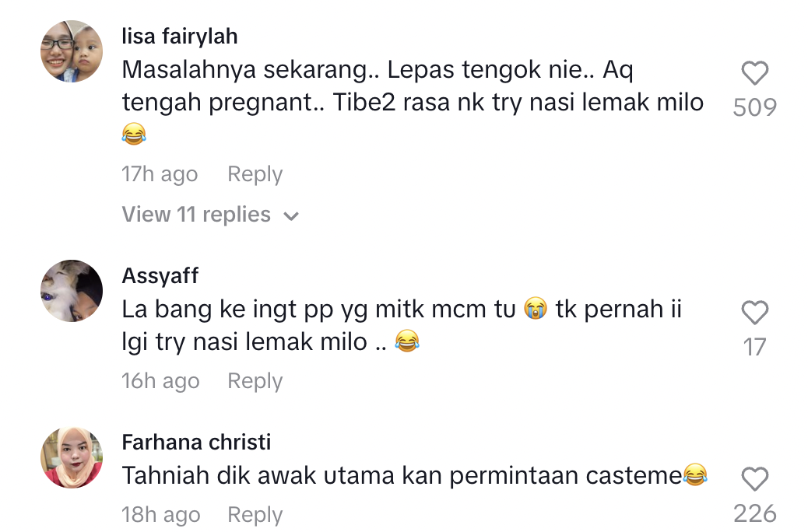This screenshot has width=808, height=532.
Task: Click the 509 like count
Action: pos(754,107)
